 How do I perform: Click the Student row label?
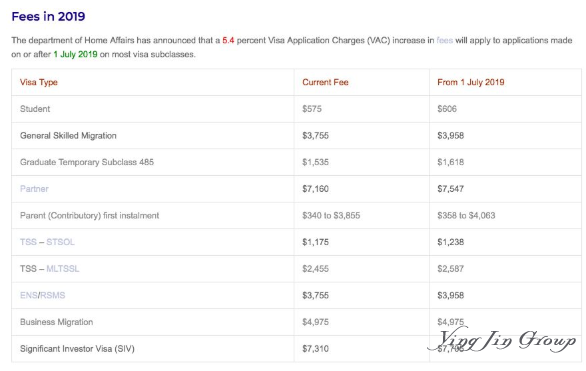[x=35, y=109]
